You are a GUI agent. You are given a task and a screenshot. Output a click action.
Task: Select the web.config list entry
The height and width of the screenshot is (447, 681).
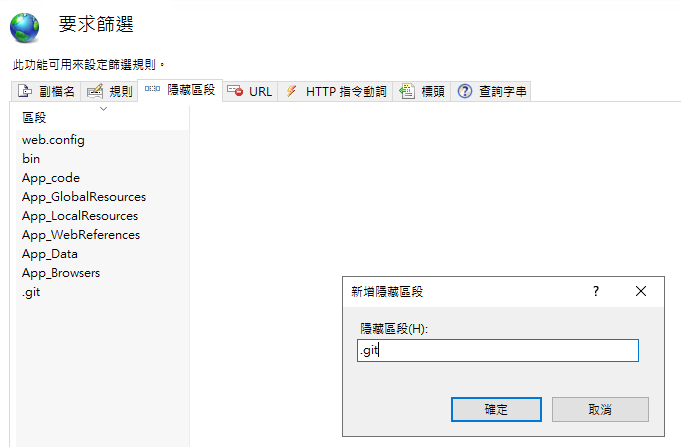[53, 140]
